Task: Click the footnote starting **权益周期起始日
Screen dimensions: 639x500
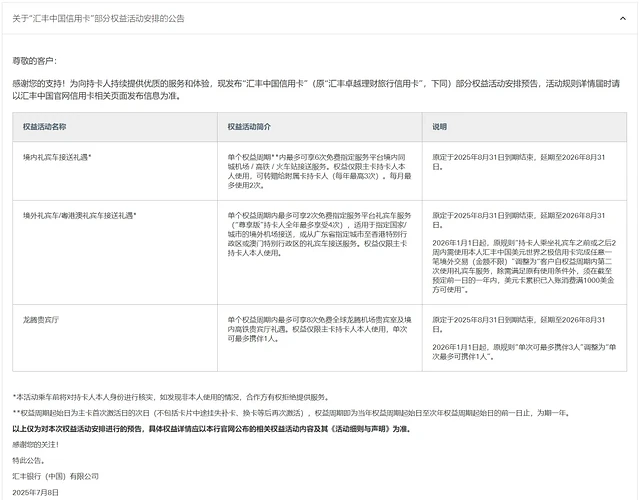Action: point(291,413)
